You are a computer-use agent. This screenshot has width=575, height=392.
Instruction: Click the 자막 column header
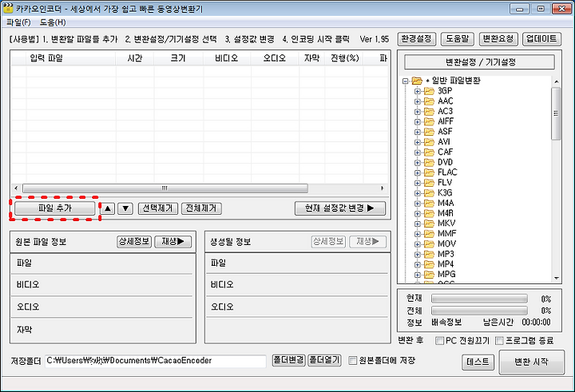[x=311, y=58]
